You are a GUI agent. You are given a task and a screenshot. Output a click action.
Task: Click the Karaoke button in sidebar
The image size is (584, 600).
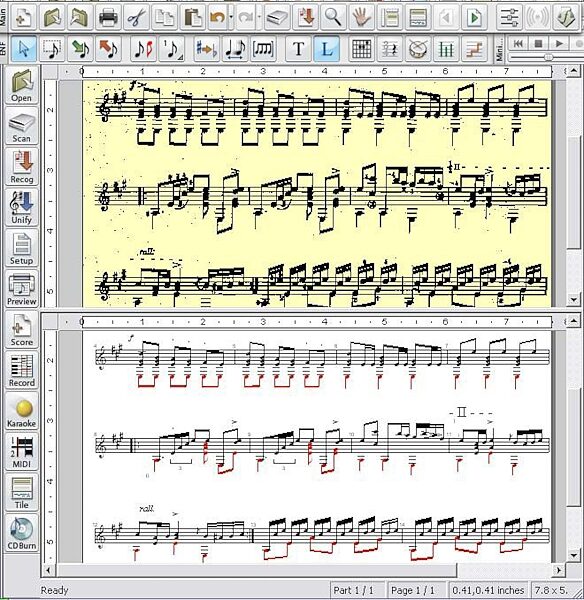pos(21,411)
